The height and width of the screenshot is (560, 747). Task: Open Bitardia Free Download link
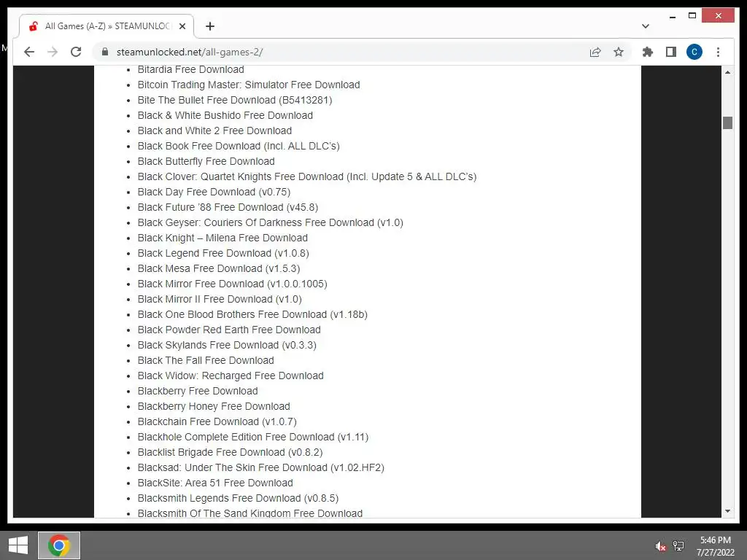(x=191, y=69)
